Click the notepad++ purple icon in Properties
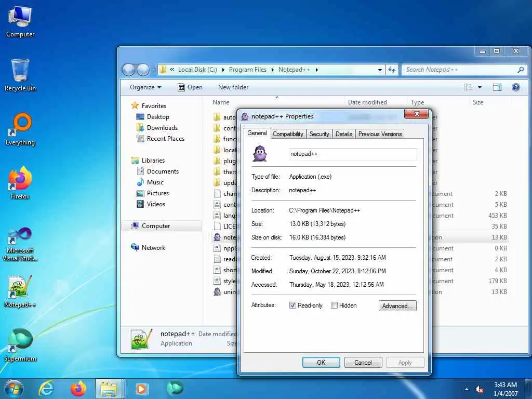Viewport: 532px width, 399px height. pos(260,153)
